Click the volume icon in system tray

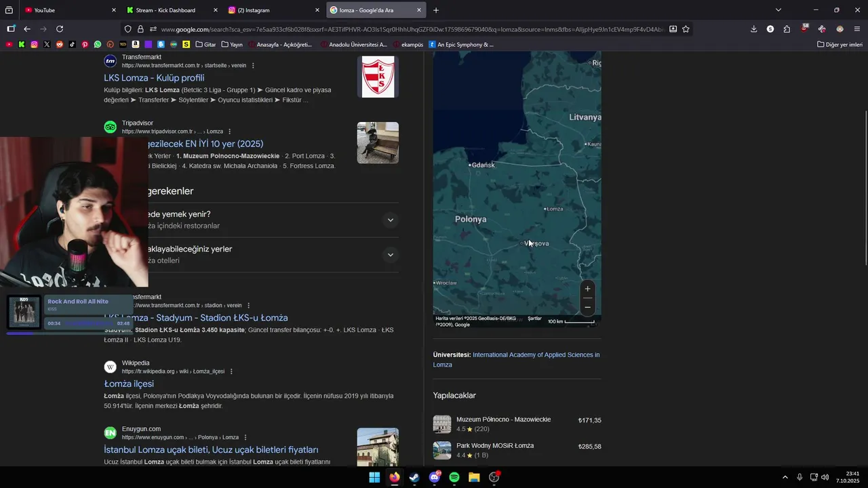click(x=825, y=477)
